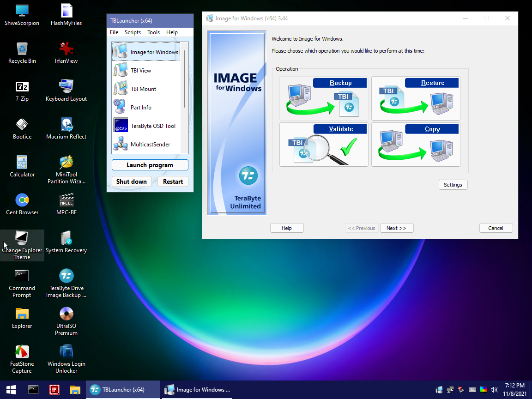Viewport: 532px width, 399px height.
Task: Select TeraByte OSD Tool in TBLauncher list
Action: [x=146, y=126]
